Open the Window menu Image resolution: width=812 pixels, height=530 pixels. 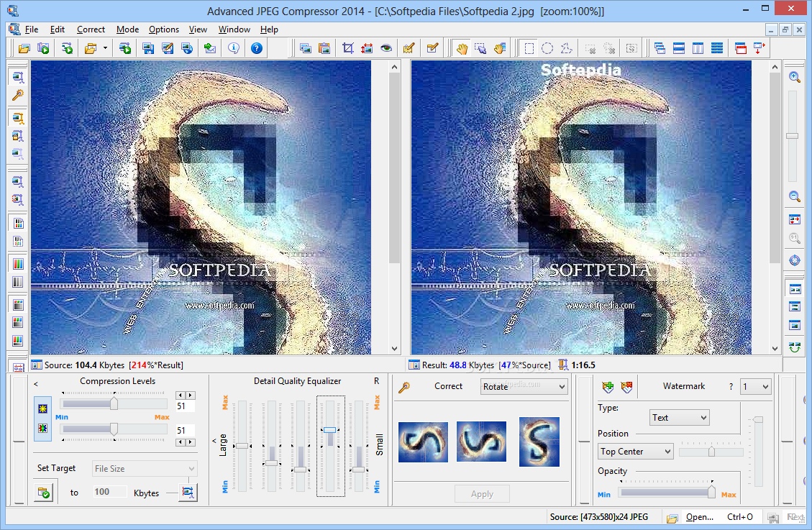click(x=234, y=29)
